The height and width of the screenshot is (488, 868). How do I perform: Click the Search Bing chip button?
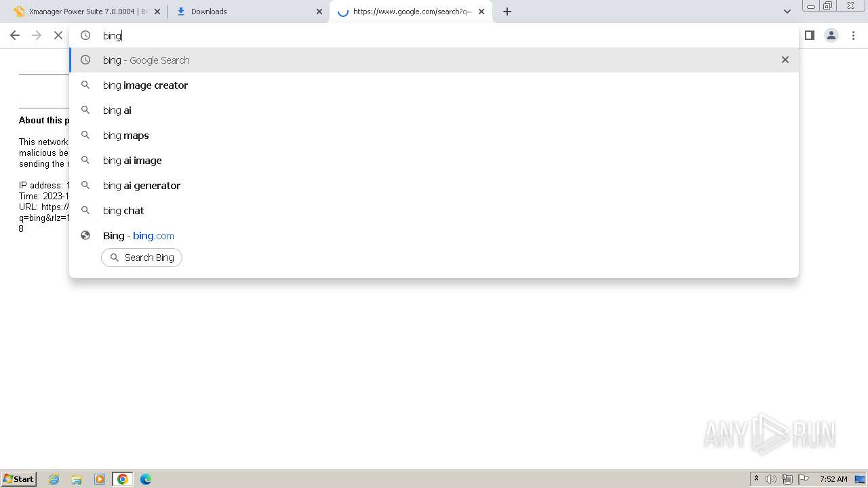142,258
